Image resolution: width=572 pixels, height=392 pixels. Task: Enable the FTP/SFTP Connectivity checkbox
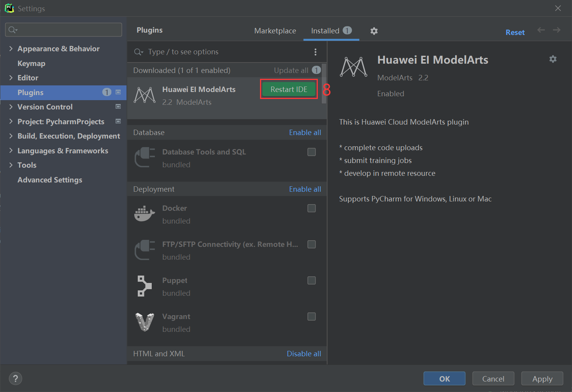click(x=312, y=244)
